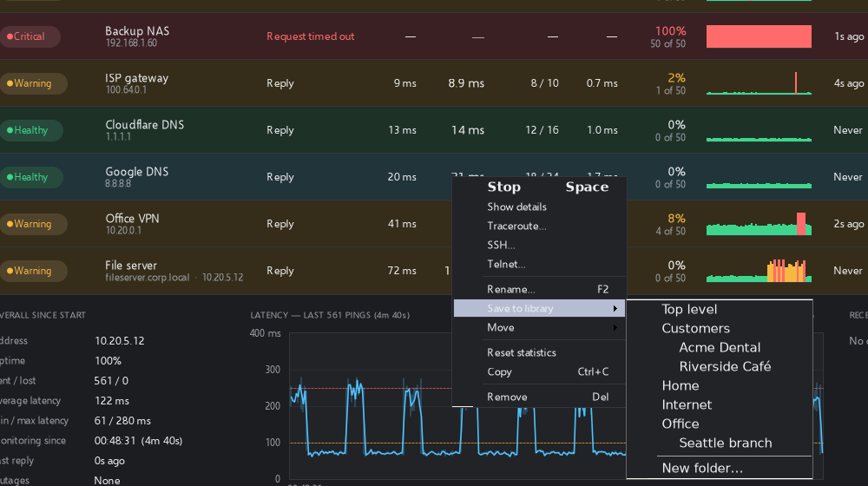Click Healthy badge of Cloudflare DNS
The image size is (868, 486).
[x=30, y=131]
